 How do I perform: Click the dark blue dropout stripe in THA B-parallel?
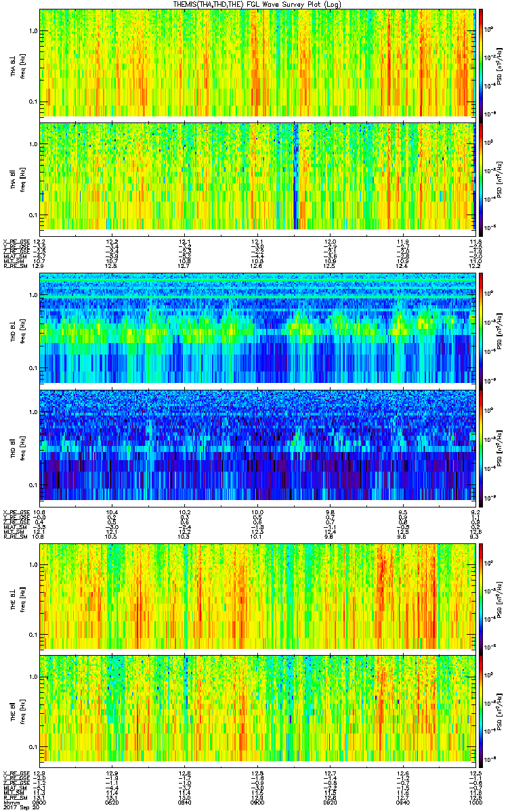click(x=295, y=176)
